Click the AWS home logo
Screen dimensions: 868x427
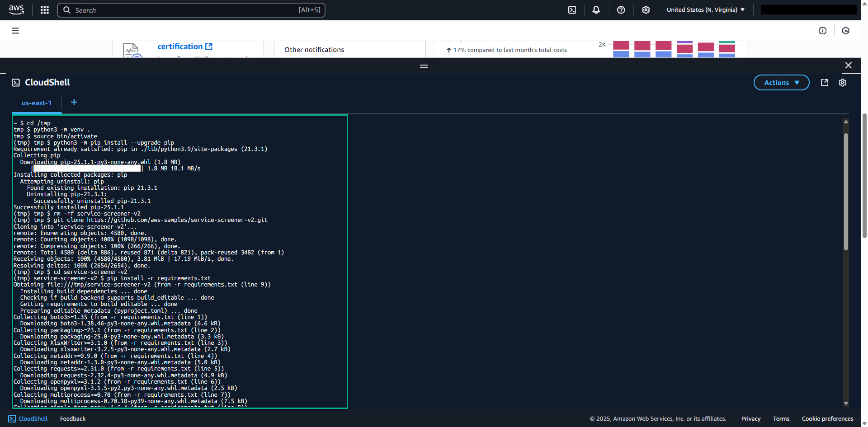click(16, 9)
